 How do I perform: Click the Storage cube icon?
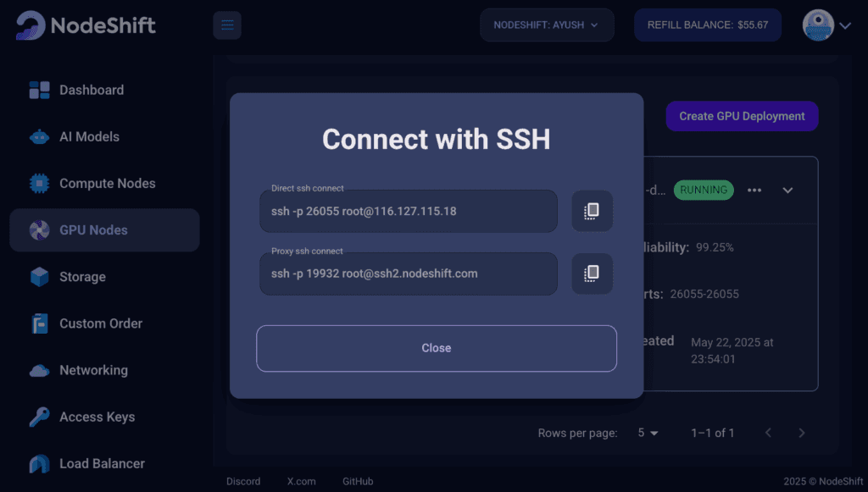[x=40, y=277]
